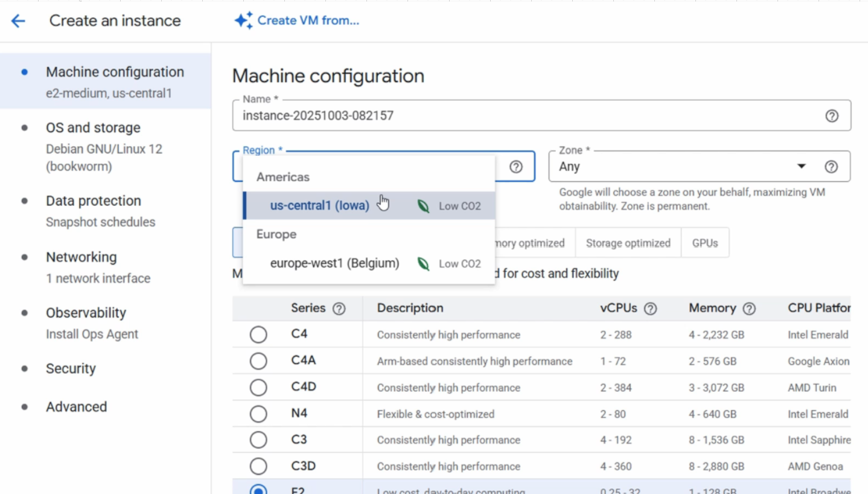Click the CPU Platform column header
The width and height of the screenshot is (868, 494).
click(819, 308)
